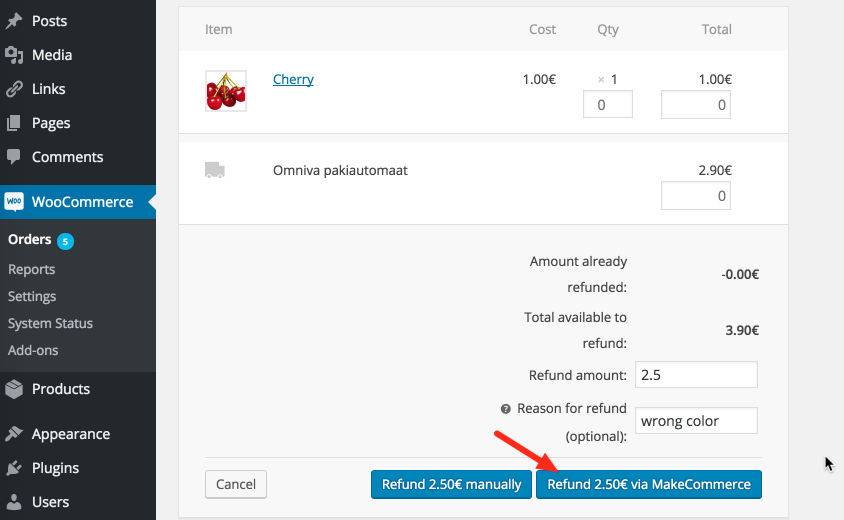Click the Cherry product thumbnail
This screenshot has width=844, height=520.
pos(226,91)
